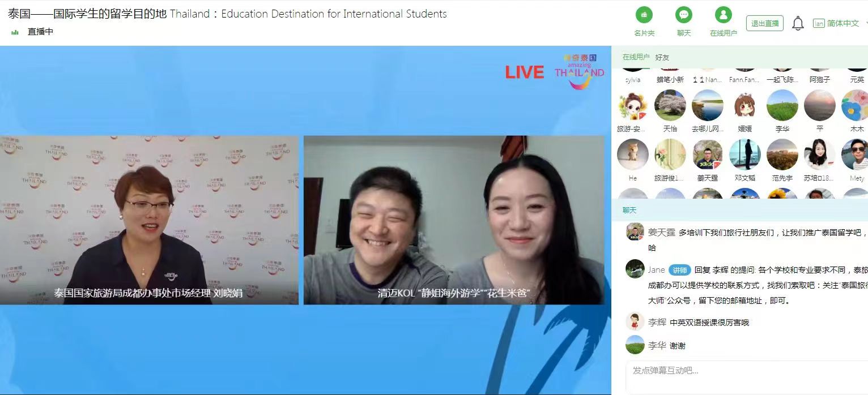Select user avatar 旅游-安...
Viewport: 868px width, 395px height.
click(x=633, y=105)
